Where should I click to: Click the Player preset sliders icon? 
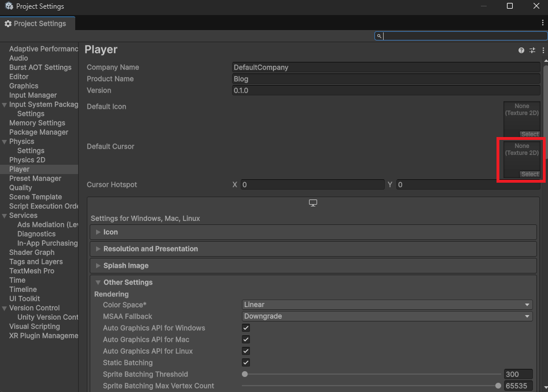click(532, 51)
